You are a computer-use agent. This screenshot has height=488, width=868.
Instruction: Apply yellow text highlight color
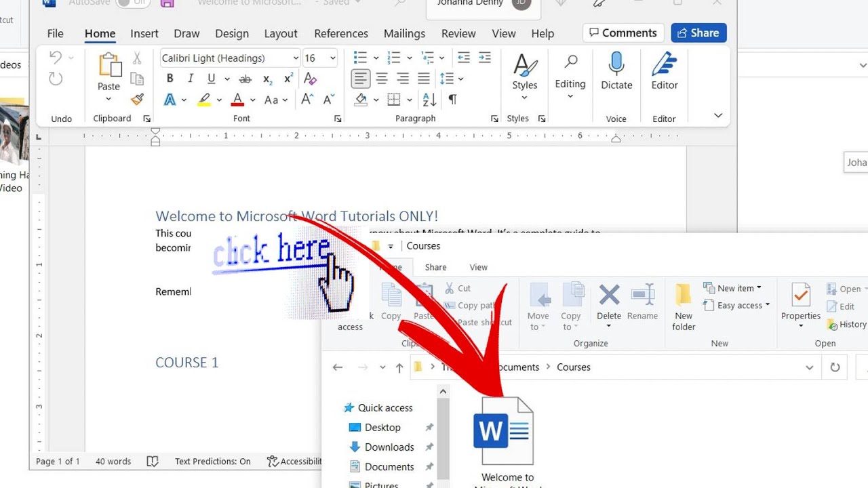pos(204,100)
